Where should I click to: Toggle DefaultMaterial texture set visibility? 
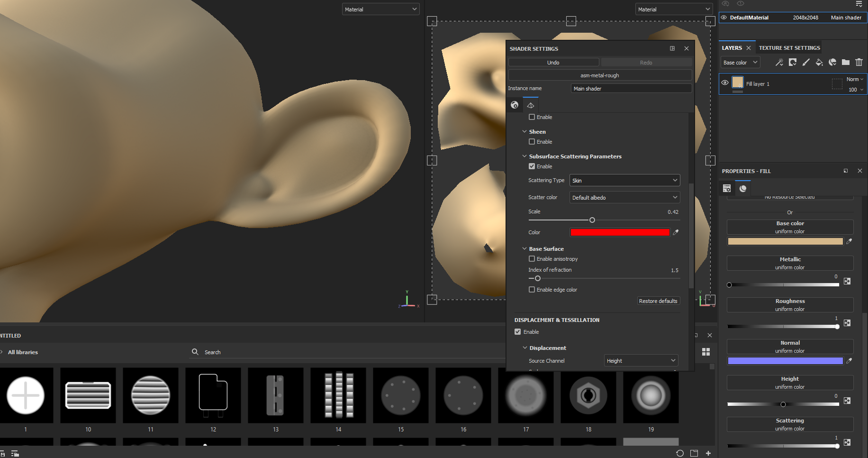724,18
